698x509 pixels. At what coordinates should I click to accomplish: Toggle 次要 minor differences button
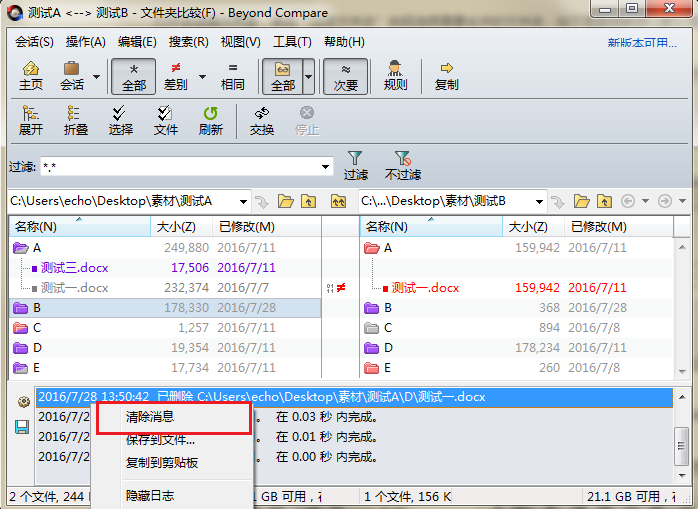coord(346,77)
